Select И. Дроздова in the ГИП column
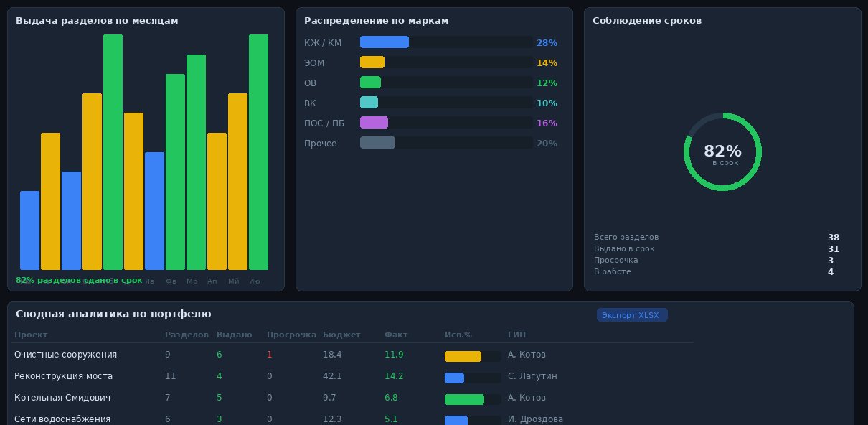The width and height of the screenshot is (868, 425). pyautogui.click(x=535, y=419)
